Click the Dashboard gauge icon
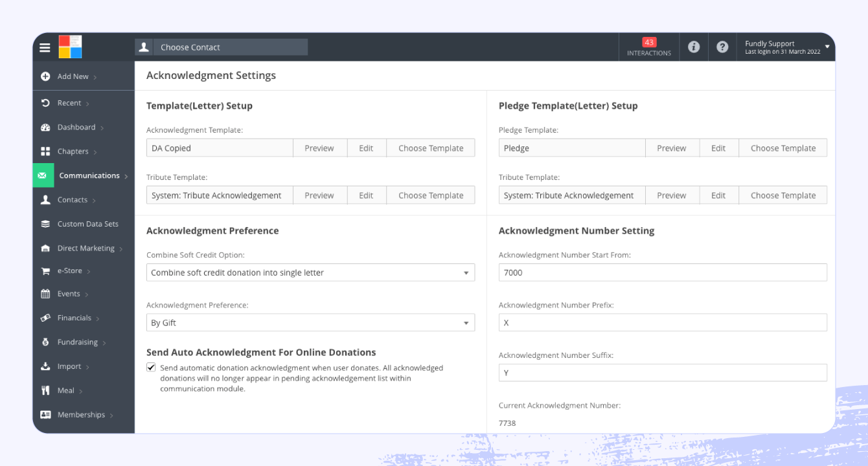This screenshot has height=466, width=868. point(45,128)
